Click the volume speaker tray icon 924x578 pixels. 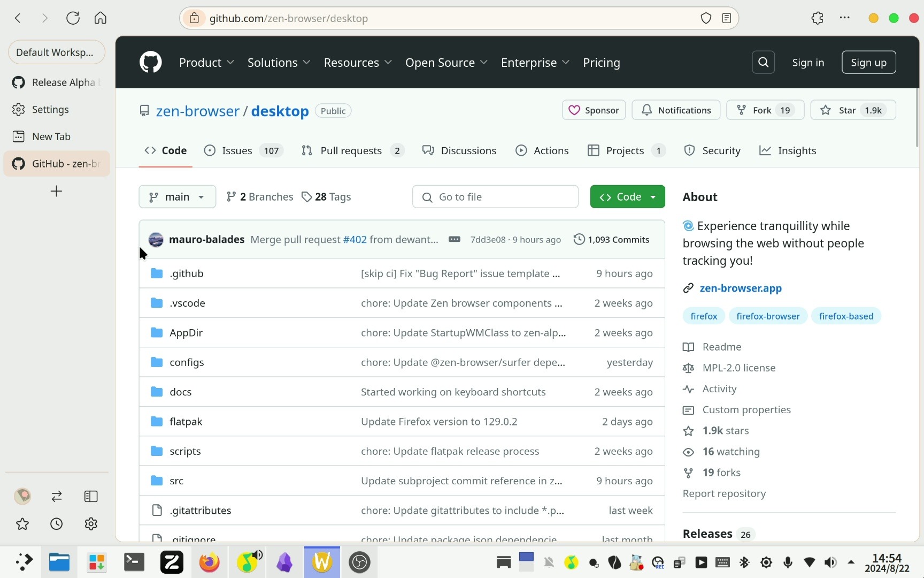[830, 562]
